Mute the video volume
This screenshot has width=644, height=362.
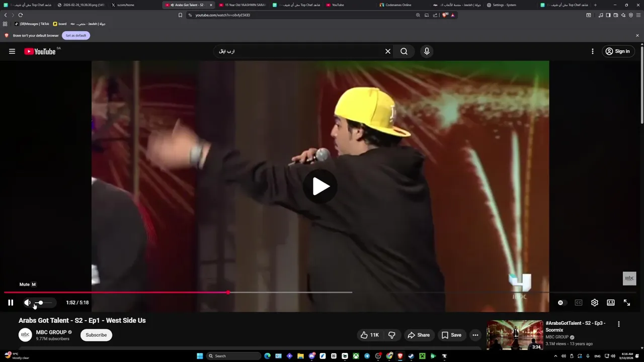pyautogui.click(x=28, y=303)
